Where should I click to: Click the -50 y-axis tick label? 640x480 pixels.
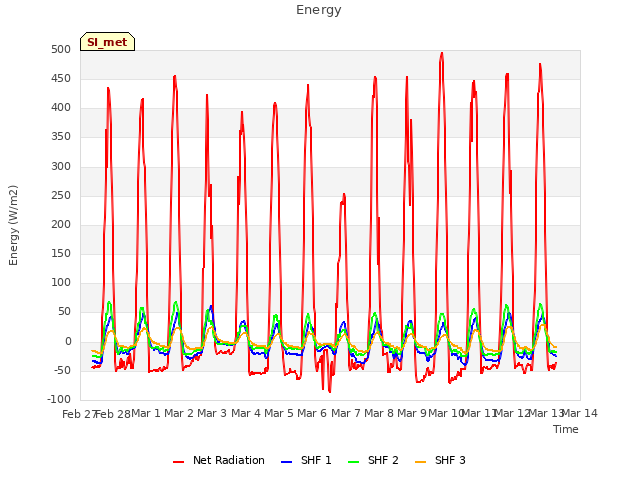(x=62, y=371)
